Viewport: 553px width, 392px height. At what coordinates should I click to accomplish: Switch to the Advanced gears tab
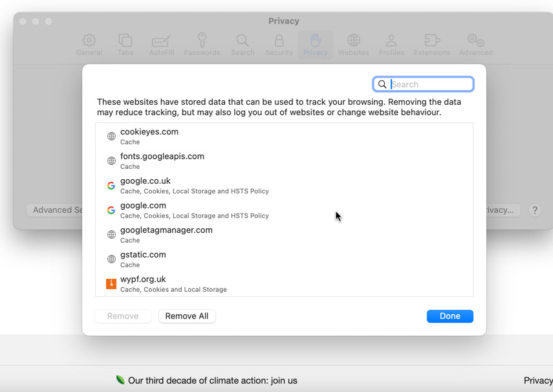(475, 41)
